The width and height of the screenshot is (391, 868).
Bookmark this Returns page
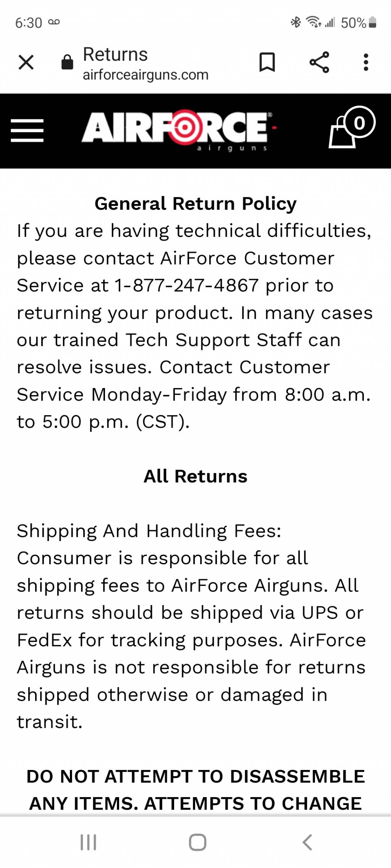tap(267, 62)
